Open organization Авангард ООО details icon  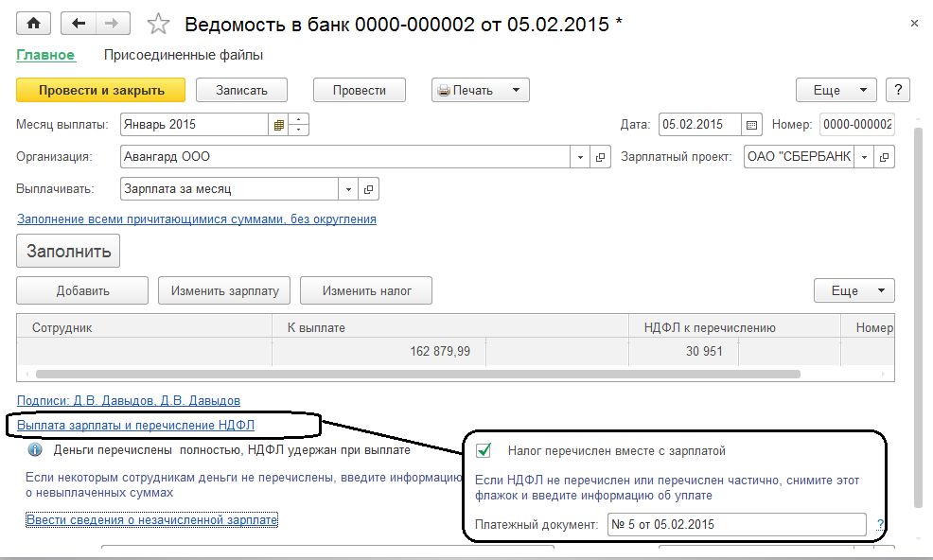click(600, 157)
